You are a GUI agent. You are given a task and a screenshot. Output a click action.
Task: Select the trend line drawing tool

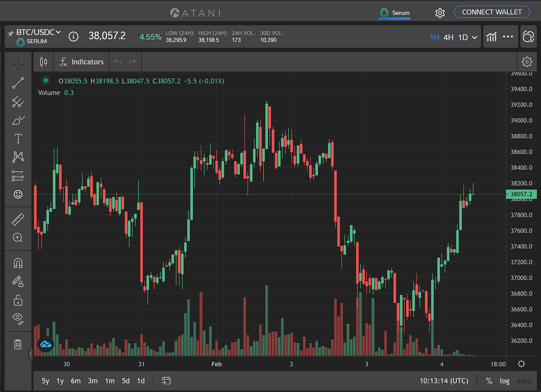(18, 83)
